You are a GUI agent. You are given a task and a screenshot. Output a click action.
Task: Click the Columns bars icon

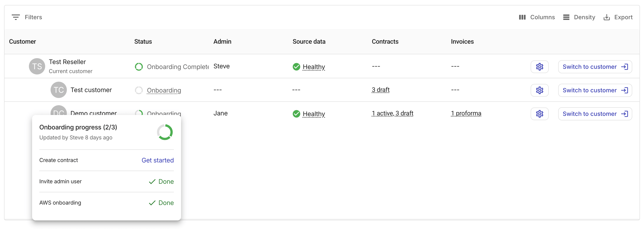pos(522,17)
